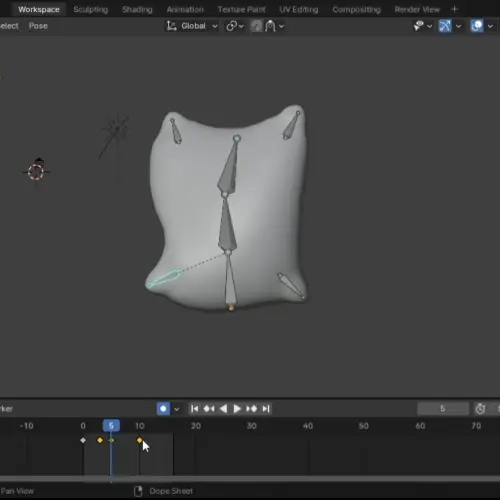This screenshot has width=500, height=500.
Task: Click the object visibility eye icon
Action: 419,26
